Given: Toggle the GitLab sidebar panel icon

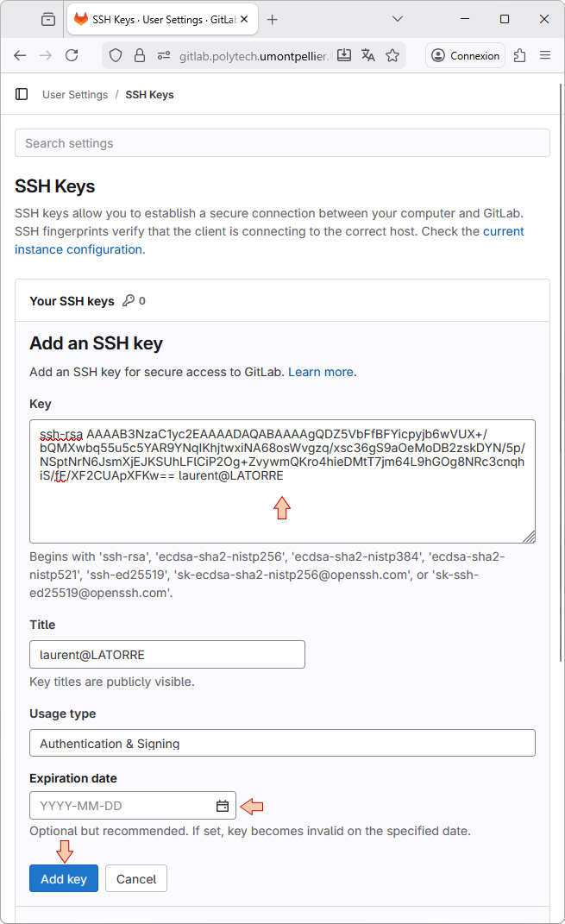Looking at the screenshot, I should (22, 94).
